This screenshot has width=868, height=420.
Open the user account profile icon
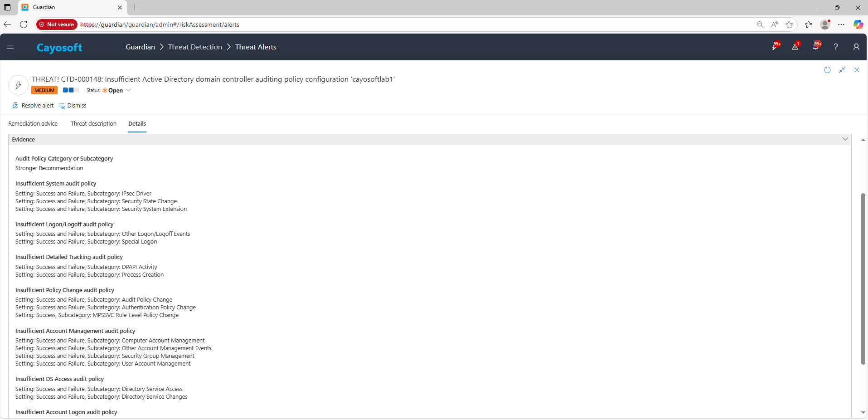click(x=856, y=47)
